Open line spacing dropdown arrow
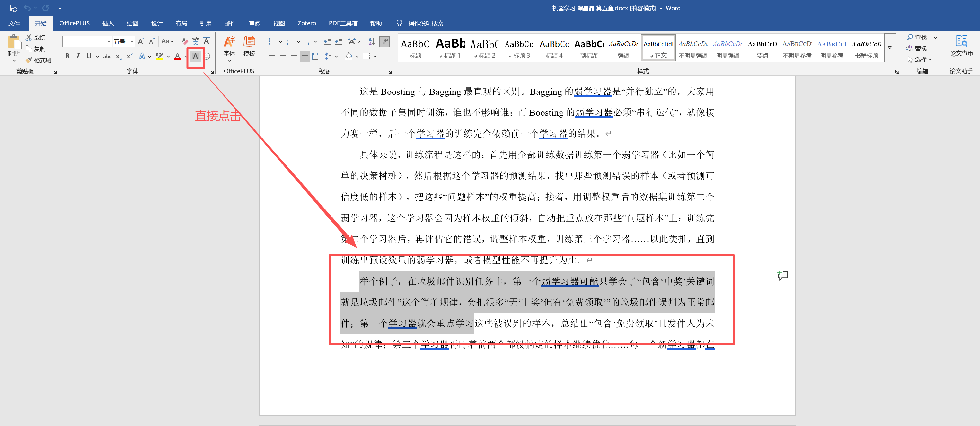 coord(336,57)
